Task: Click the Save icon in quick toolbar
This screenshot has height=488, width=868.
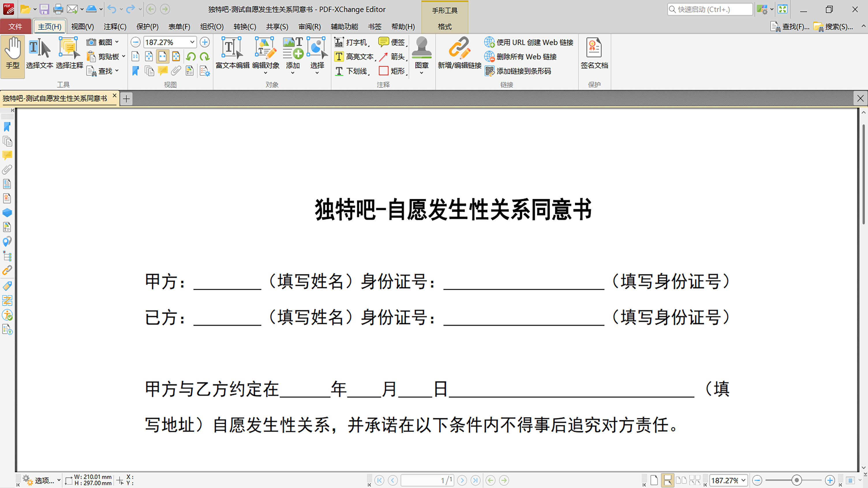Action: [x=44, y=9]
